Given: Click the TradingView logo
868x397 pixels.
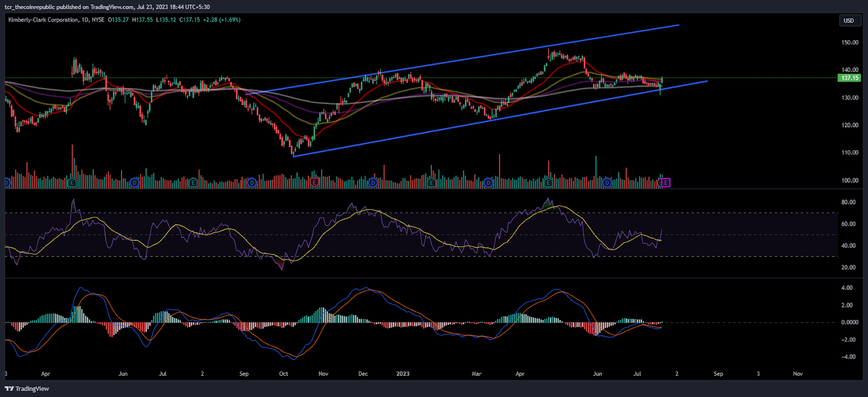Looking at the screenshot, I should click(x=27, y=388).
